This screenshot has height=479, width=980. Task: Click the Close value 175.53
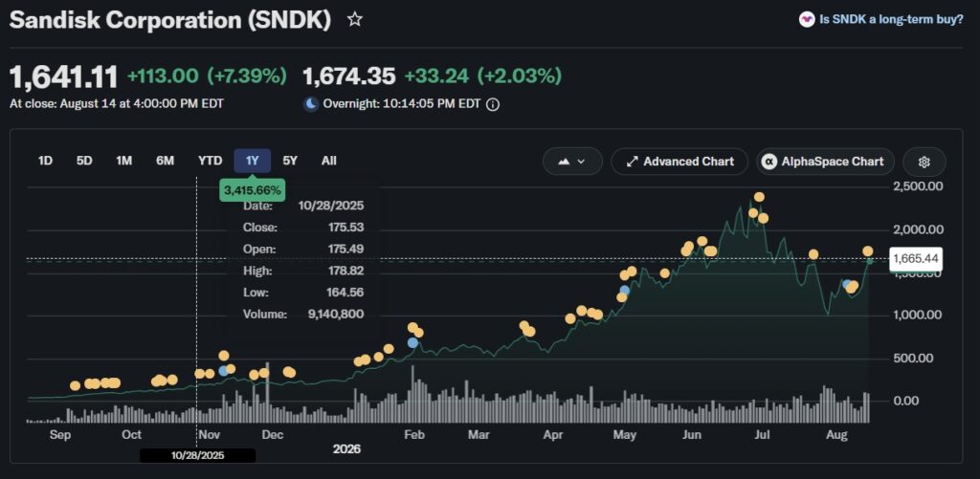[x=346, y=228]
